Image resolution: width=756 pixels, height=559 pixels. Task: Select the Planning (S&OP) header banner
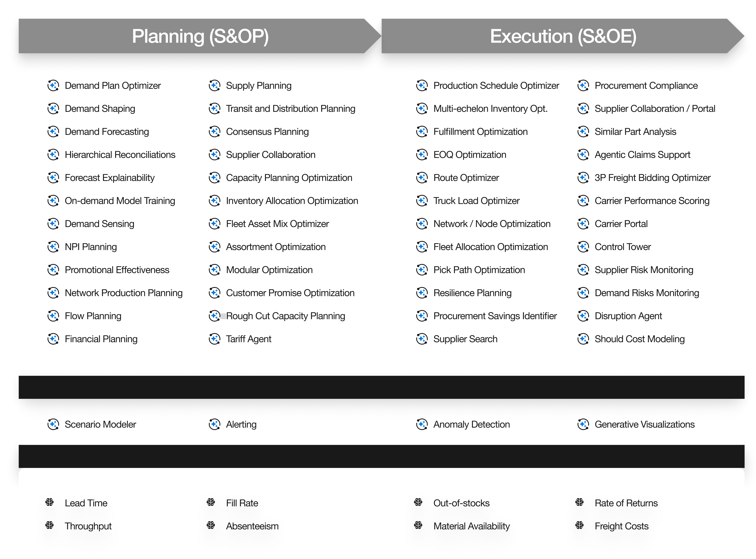coord(200,36)
